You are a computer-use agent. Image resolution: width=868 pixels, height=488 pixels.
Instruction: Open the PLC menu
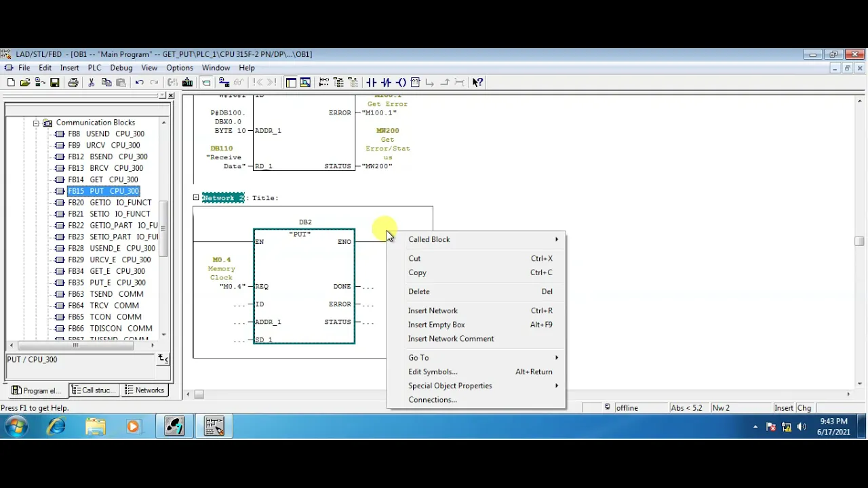[x=94, y=68]
